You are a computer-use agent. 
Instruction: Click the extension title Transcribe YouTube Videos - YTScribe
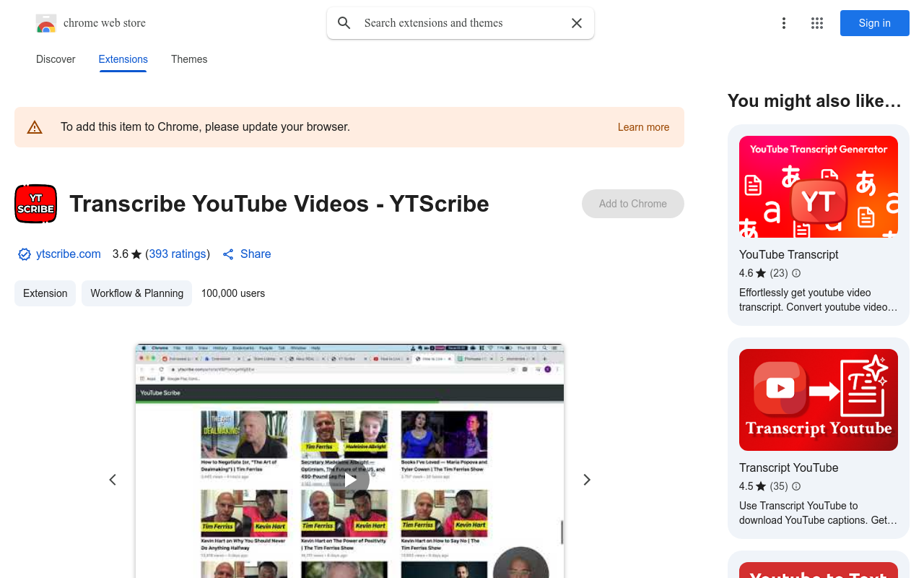279,204
